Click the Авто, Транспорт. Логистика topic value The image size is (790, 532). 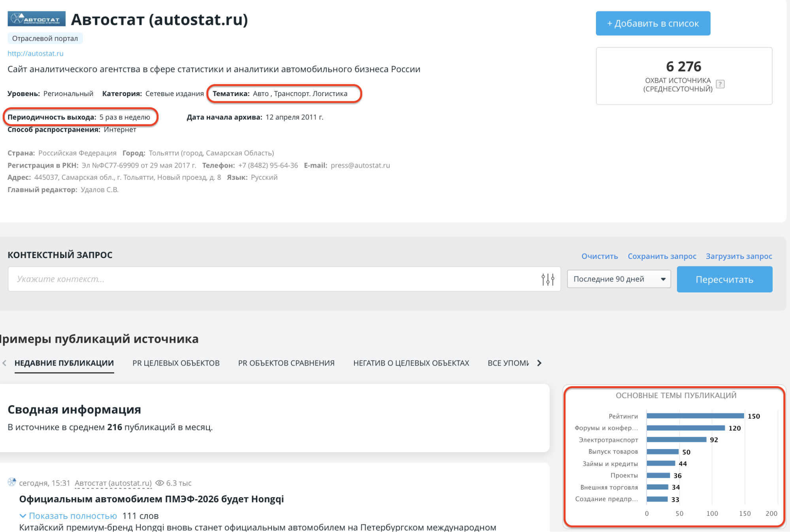pos(300,94)
